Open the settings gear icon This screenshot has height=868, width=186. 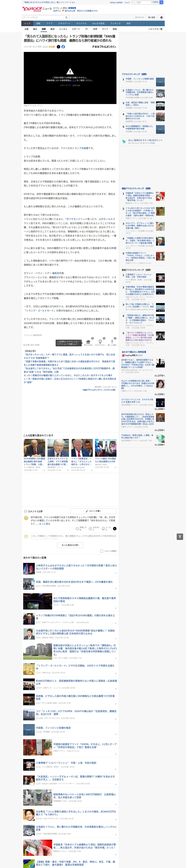[161, 18]
